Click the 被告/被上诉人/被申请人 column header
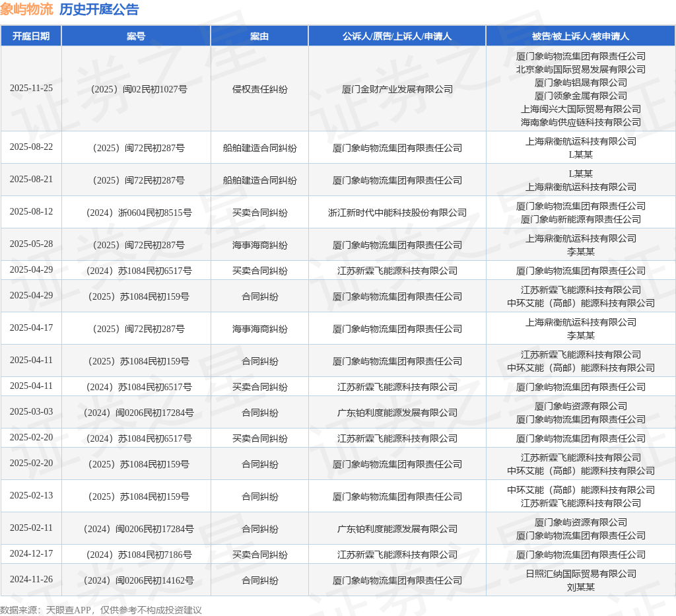Image resolution: width=676 pixels, height=616 pixels. (581, 36)
